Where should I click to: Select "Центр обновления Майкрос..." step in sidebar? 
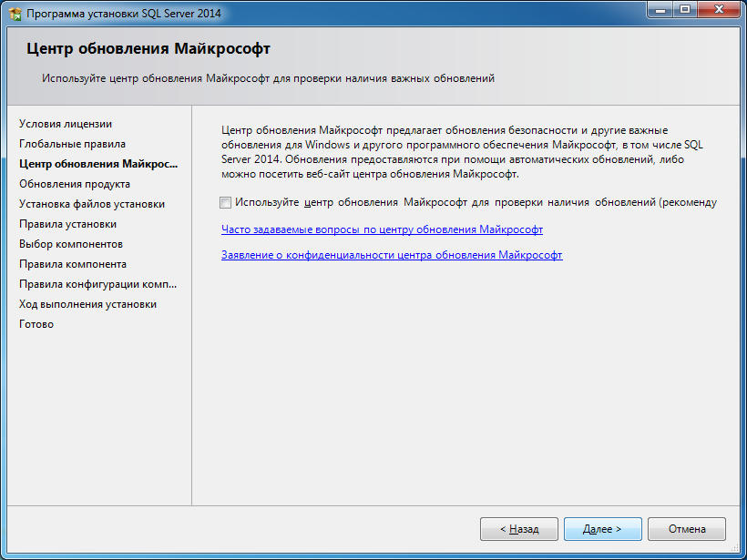[98, 164]
